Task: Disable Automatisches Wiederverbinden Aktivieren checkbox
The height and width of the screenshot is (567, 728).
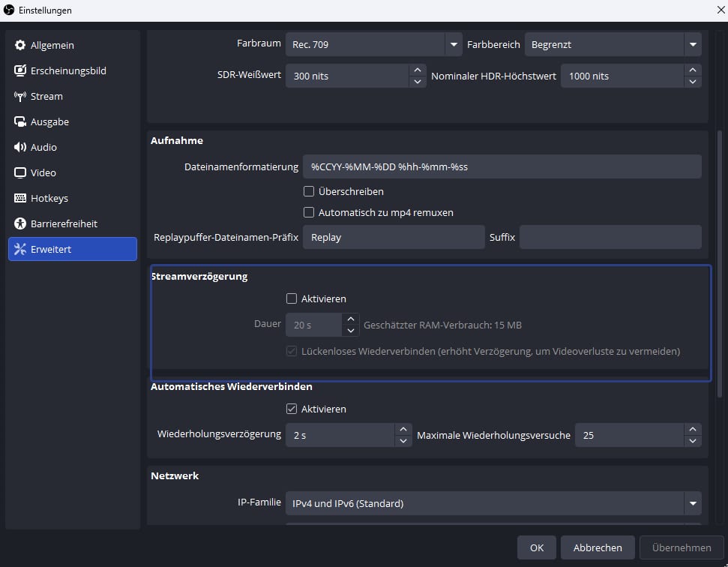Action: coord(292,409)
